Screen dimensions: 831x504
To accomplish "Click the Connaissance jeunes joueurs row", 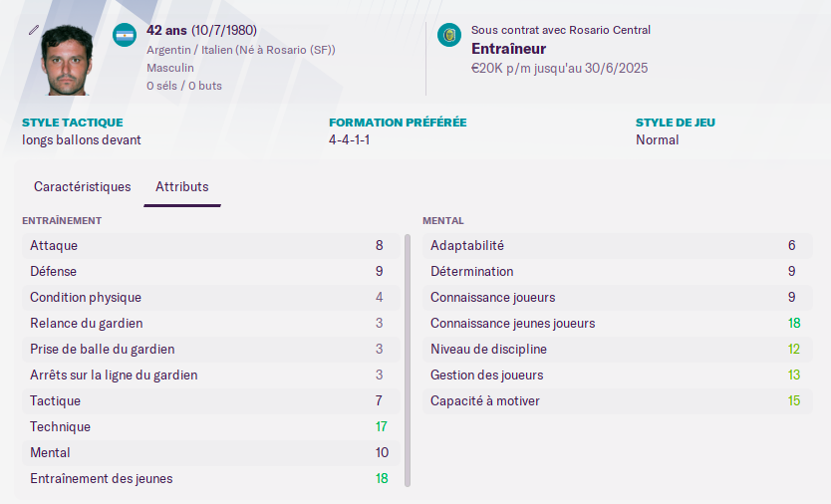I will (618, 324).
